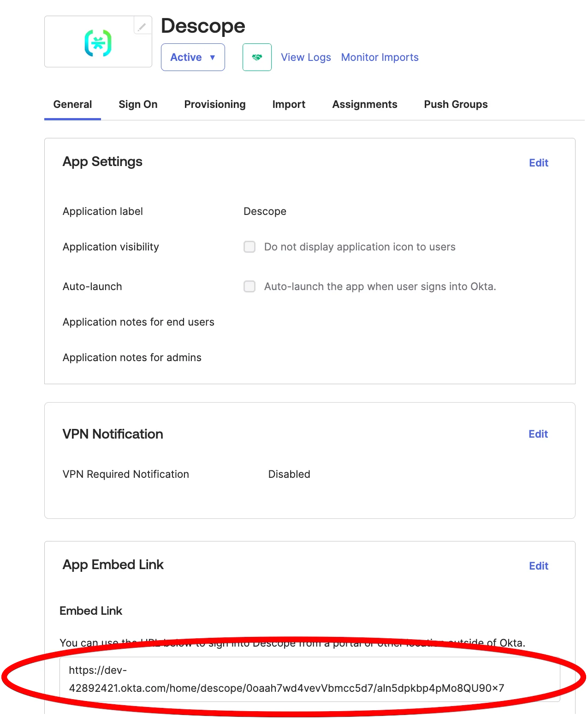The image size is (588, 719).
Task: Open the Active status dropdown
Action: point(192,57)
